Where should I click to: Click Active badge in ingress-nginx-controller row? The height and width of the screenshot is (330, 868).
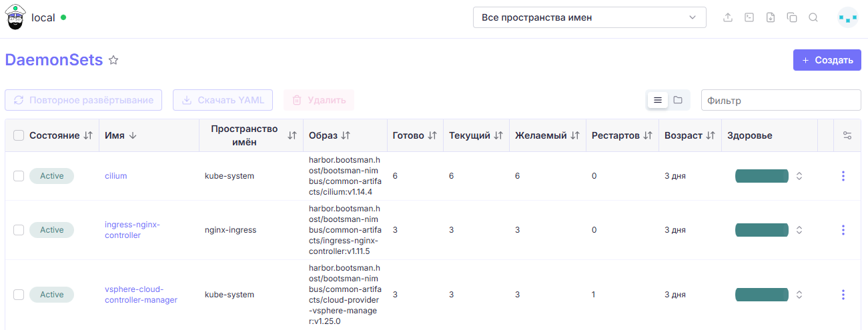pos(51,230)
